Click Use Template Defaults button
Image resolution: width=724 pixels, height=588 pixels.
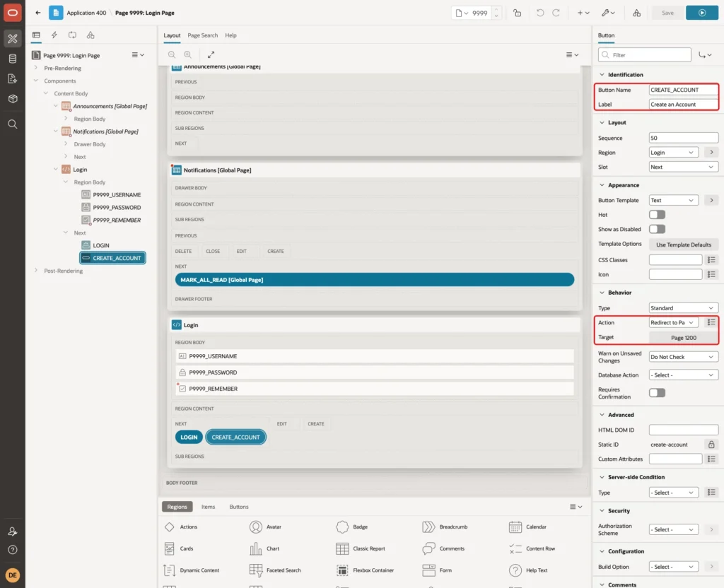pyautogui.click(x=684, y=245)
